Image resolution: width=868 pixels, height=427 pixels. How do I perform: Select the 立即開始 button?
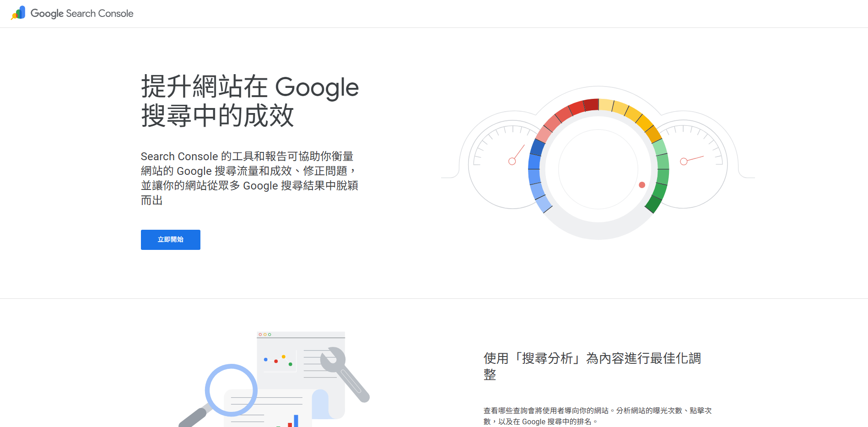(170, 239)
